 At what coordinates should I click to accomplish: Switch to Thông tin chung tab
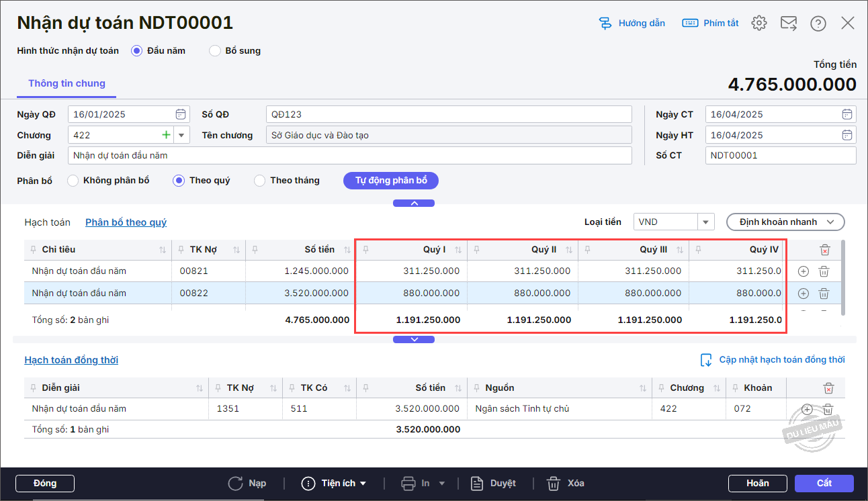pos(67,84)
